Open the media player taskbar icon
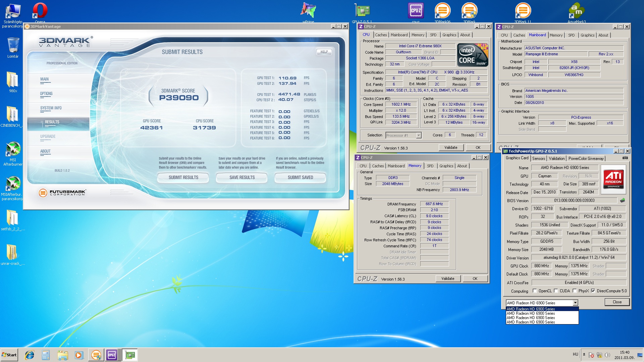Viewport: 644px width, 362px height. coord(79,355)
